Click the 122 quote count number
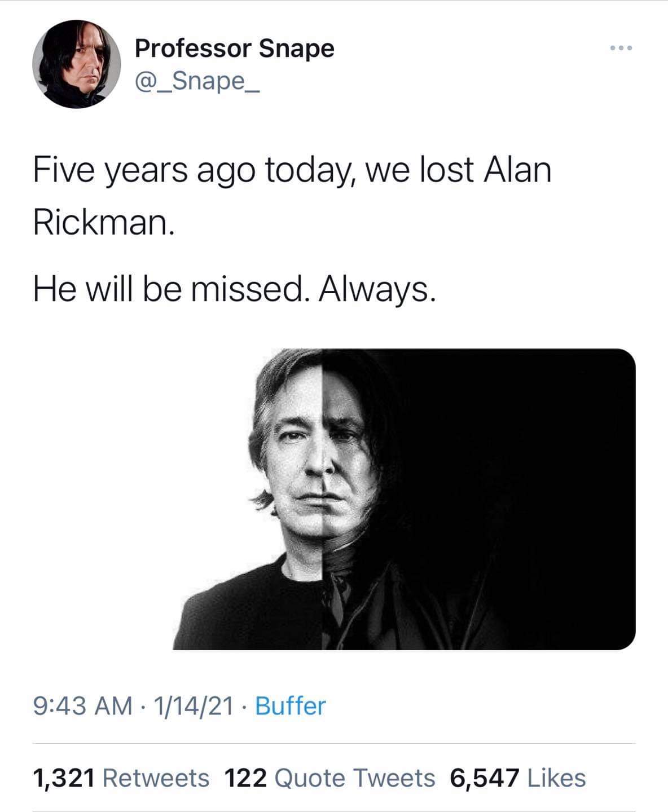 tap(245, 778)
